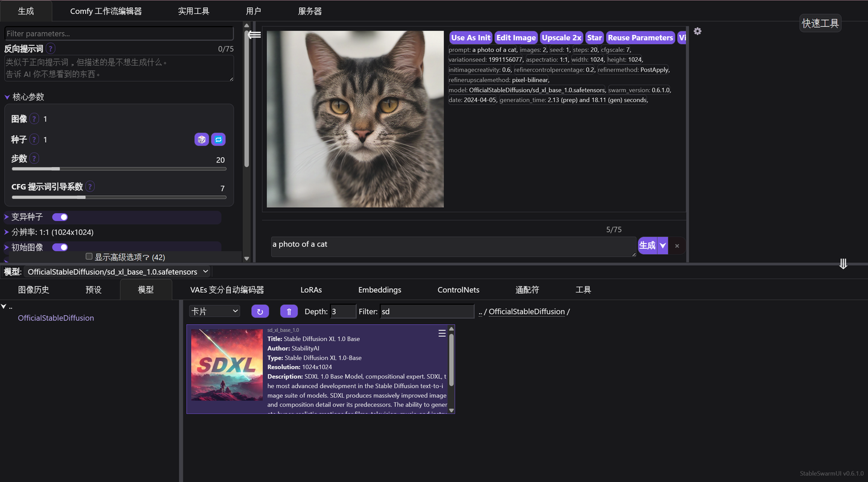Open help icon next to 种子
Image resolution: width=868 pixels, height=482 pixels.
coord(34,139)
